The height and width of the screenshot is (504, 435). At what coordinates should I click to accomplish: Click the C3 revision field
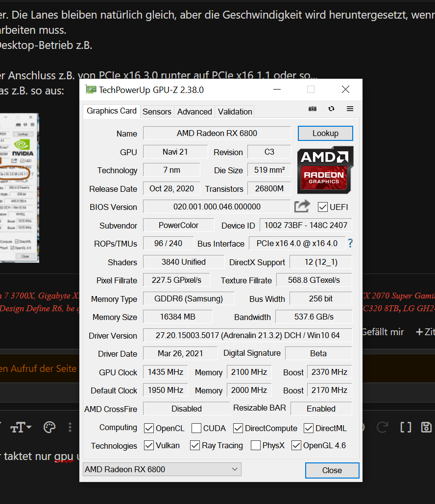(269, 152)
